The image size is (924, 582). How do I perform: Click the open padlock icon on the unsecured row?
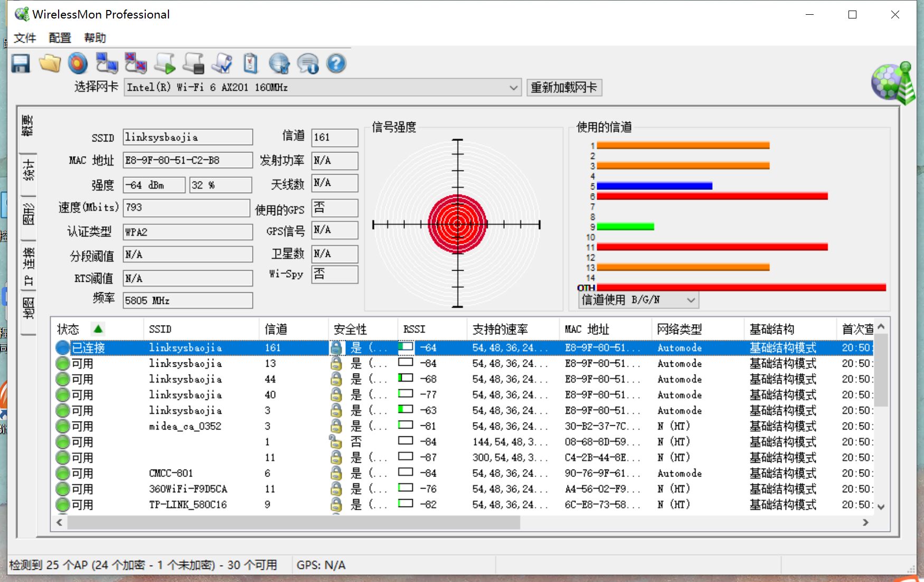coord(335,442)
